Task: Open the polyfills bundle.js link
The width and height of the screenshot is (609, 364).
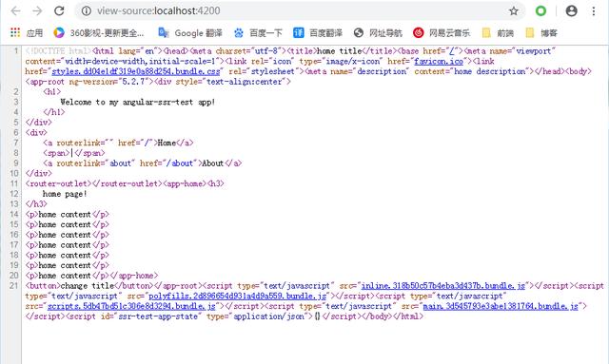Action: (x=237, y=297)
